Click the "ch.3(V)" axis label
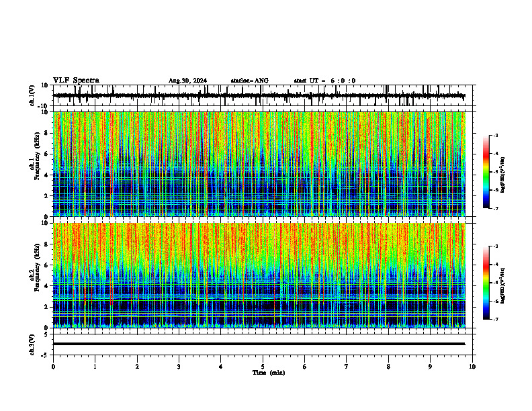The height and width of the screenshot is (411, 532). click(x=32, y=345)
